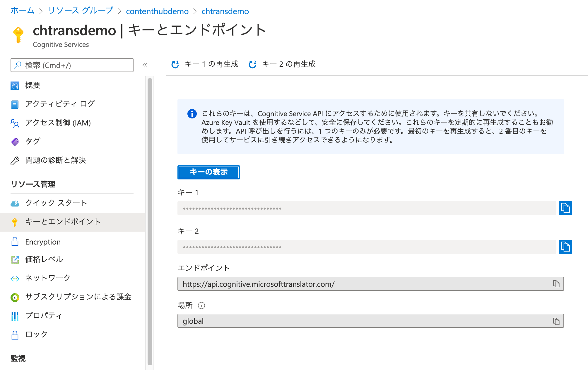Click the Cognitive Services subtitle text

pyautogui.click(x=61, y=45)
